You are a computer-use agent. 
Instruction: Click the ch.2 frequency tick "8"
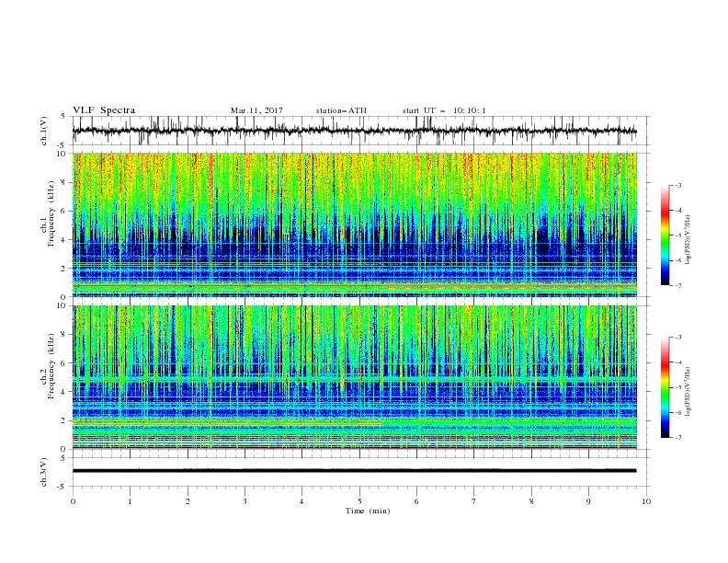(63, 335)
